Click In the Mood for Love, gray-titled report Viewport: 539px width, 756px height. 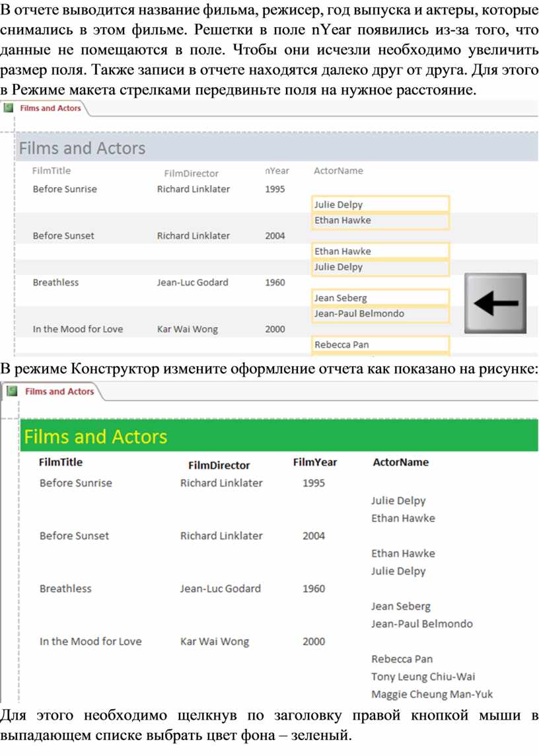[x=78, y=329]
